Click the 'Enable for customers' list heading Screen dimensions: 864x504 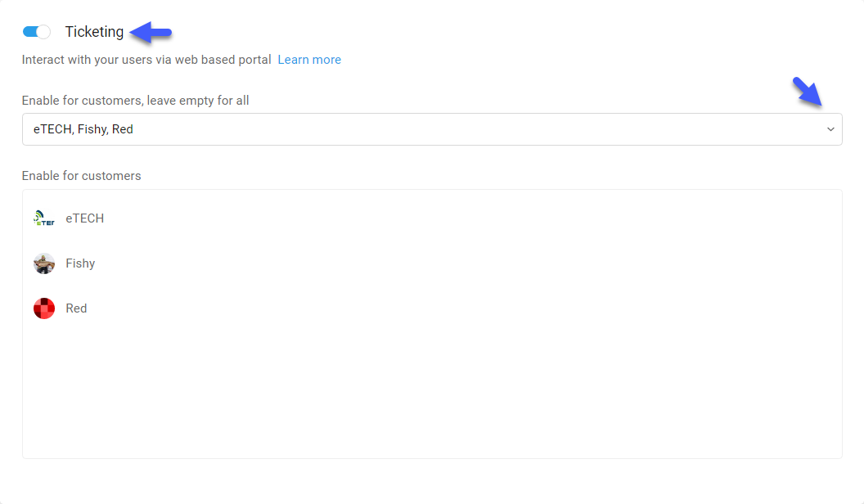click(x=82, y=176)
